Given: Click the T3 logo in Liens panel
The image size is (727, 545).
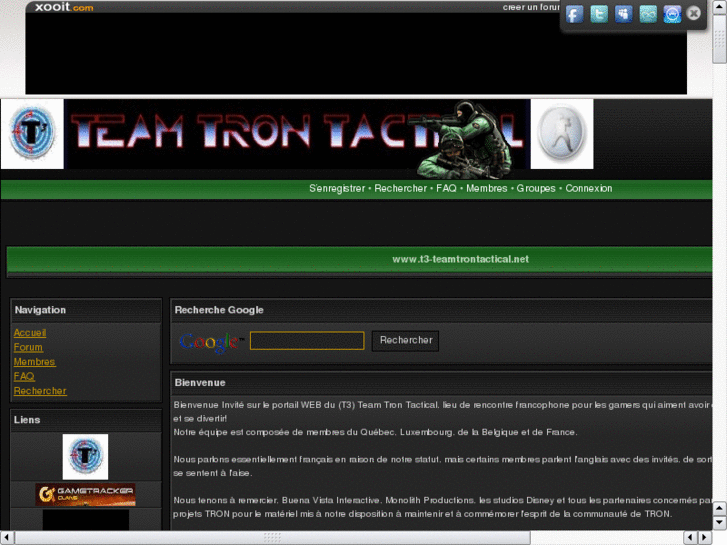Looking at the screenshot, I should click(85, 457).
